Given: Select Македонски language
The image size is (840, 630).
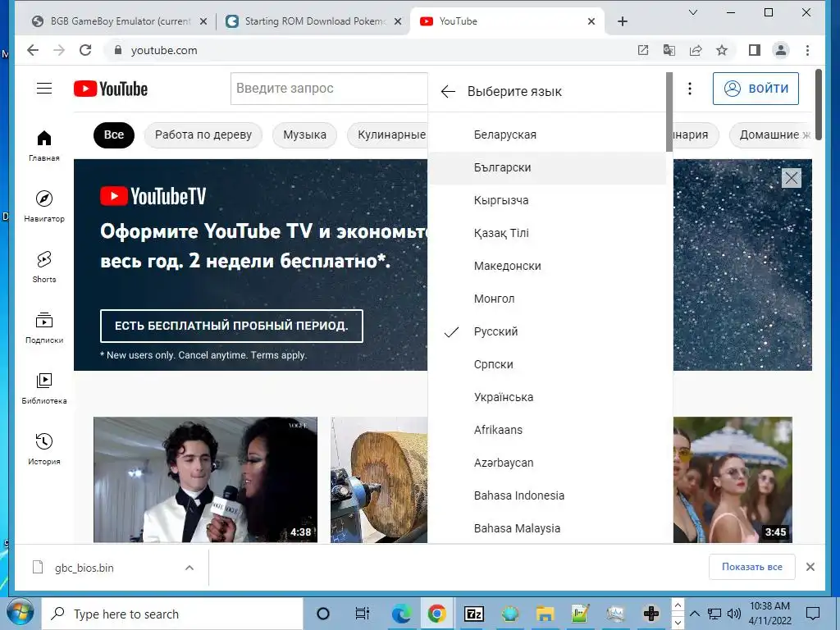Looking at the screenshot, I should [x=547, y=267].
